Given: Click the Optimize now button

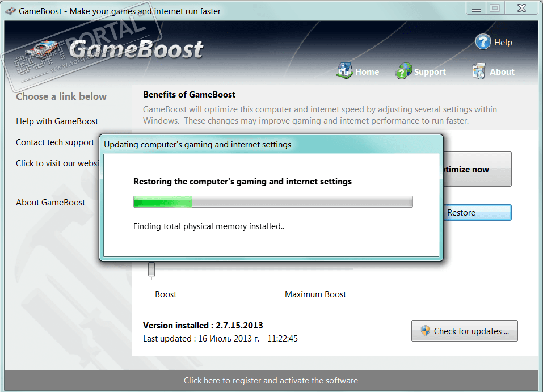Looking at the screenshot, I should click(x=477, y=169).
